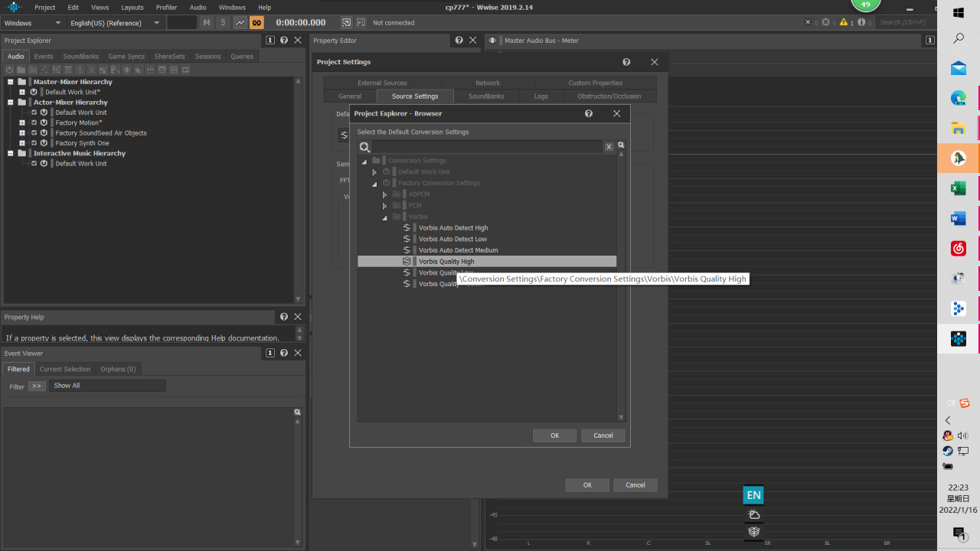Click the Vorbis Quality High conversion icon
This screenshot has width=980, height=551.
[x=407, y=262]
